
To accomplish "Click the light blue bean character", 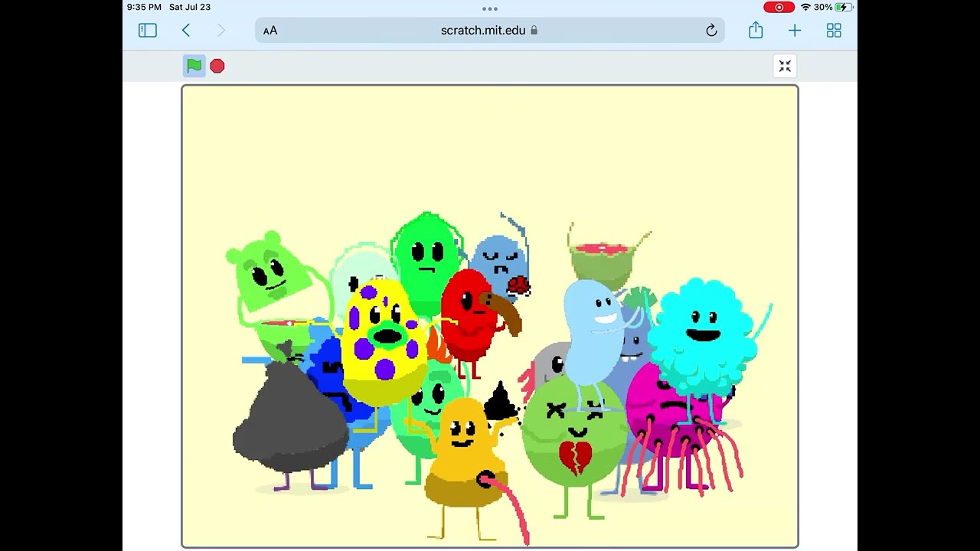I will tap(595, 333).
